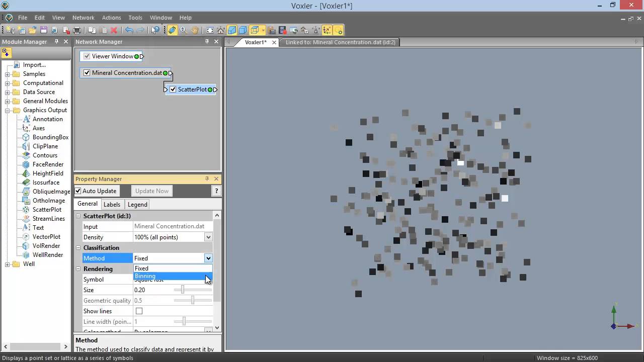
Task: Click the Update Now button
Action: [152, 191]
